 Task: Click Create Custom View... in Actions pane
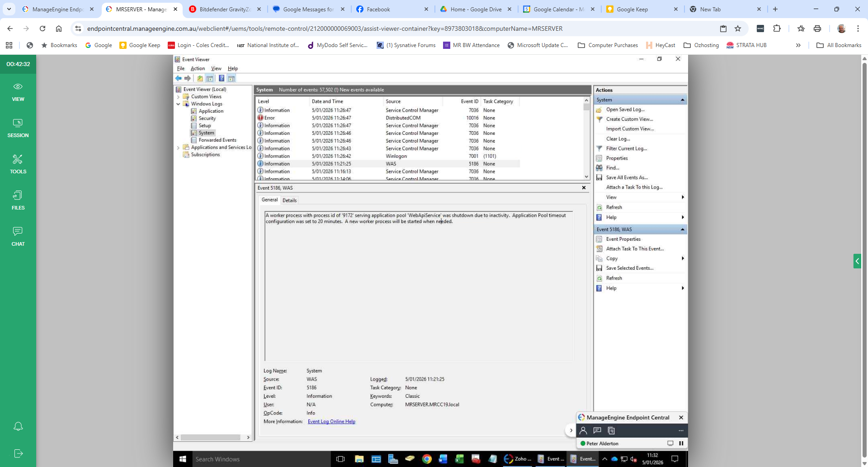pos(630,119)
